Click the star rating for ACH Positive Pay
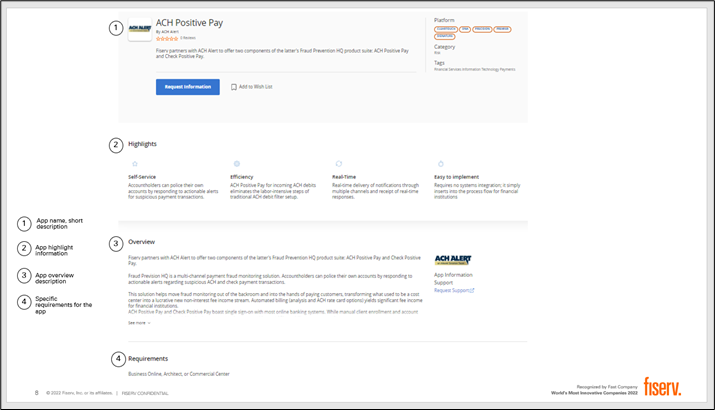 tap(167, 39)
